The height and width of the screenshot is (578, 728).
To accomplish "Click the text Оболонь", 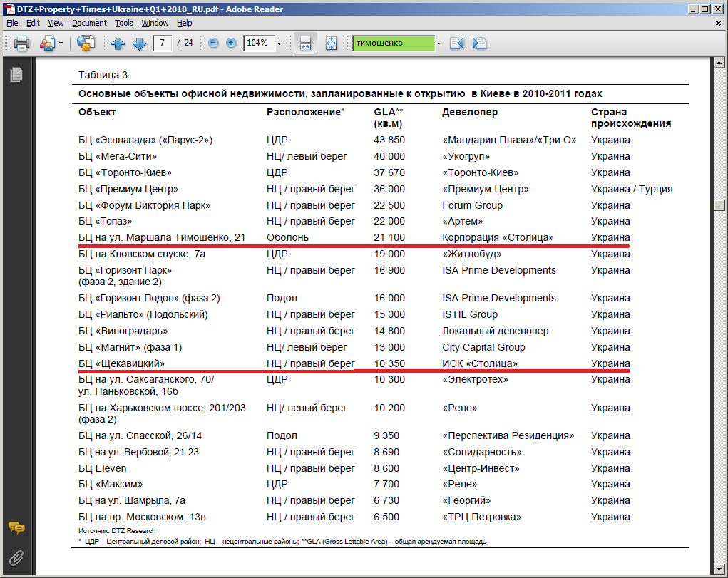I will click(287, 238).
